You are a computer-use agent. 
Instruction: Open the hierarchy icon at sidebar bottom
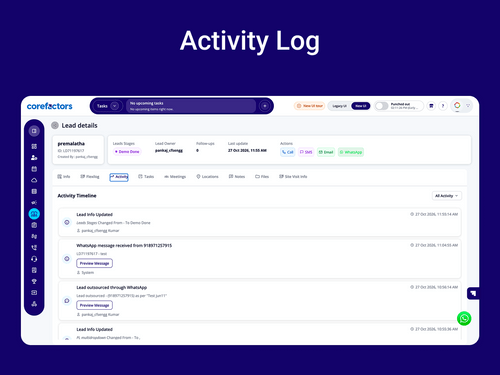[x=34, y=304]
